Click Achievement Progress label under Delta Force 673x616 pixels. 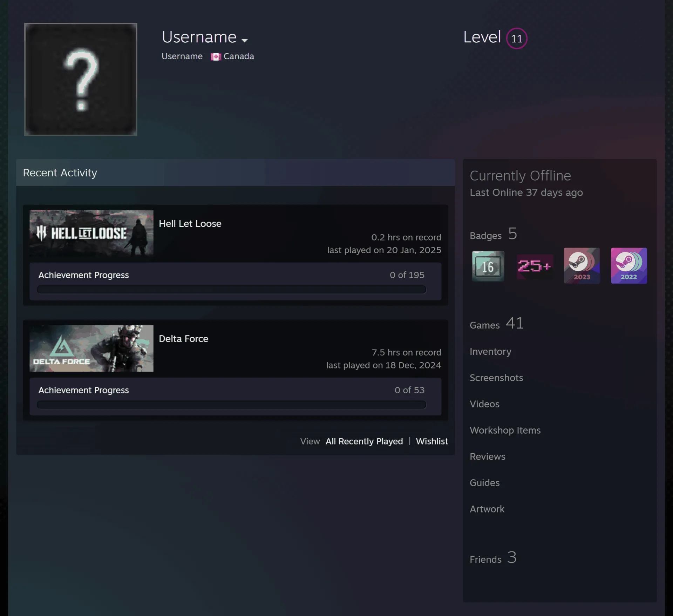coord(83,390)
